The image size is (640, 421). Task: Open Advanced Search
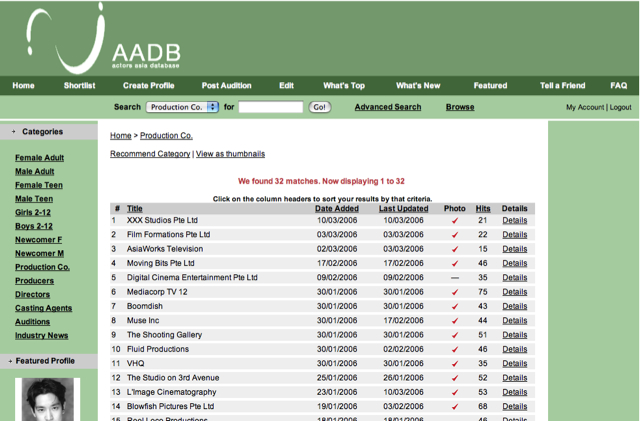point(388,107)
